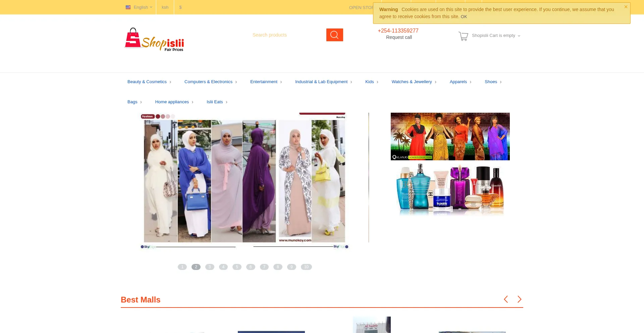Open the English language dropdown
This screenshot has height=333, width=644.
pos(141,7)
